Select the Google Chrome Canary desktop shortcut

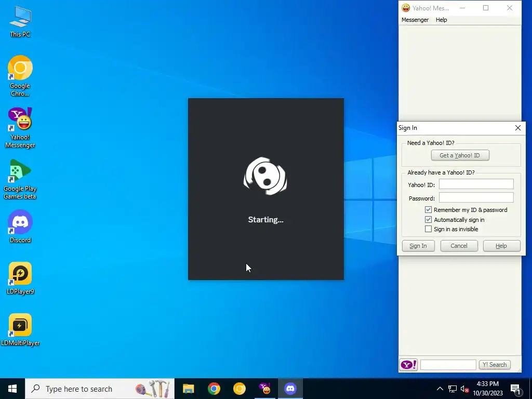click(x=20, y=76)
